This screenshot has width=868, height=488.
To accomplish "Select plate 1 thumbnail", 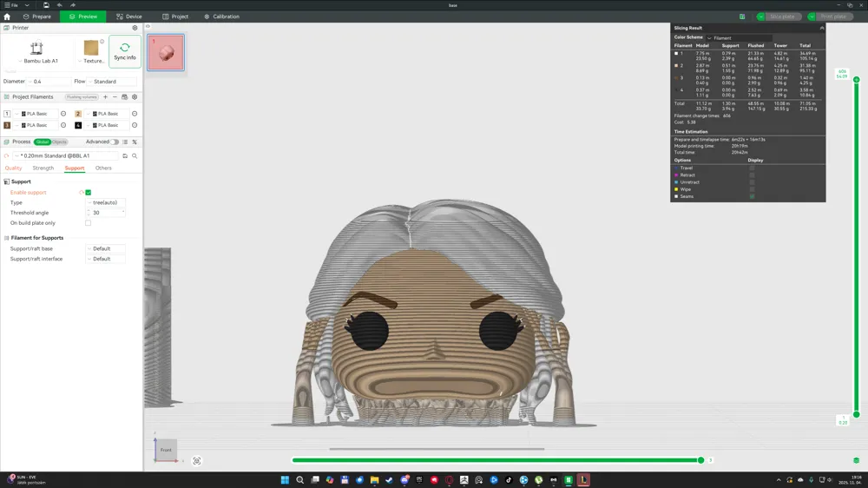I will point(166,53).
